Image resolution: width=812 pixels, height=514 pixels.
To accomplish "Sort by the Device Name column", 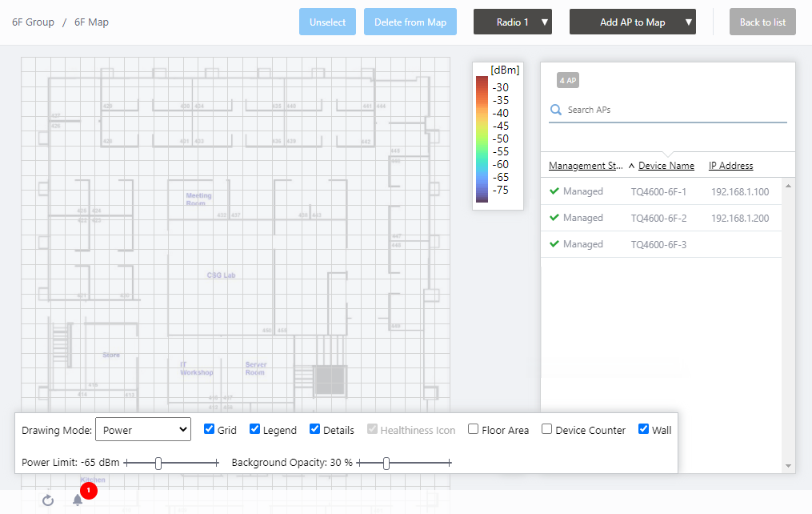I will 666,166.
